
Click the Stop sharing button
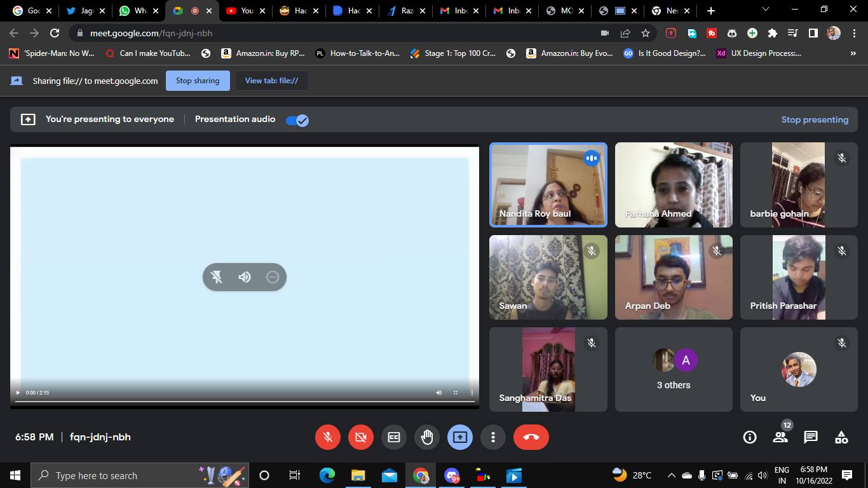(198, 81)
